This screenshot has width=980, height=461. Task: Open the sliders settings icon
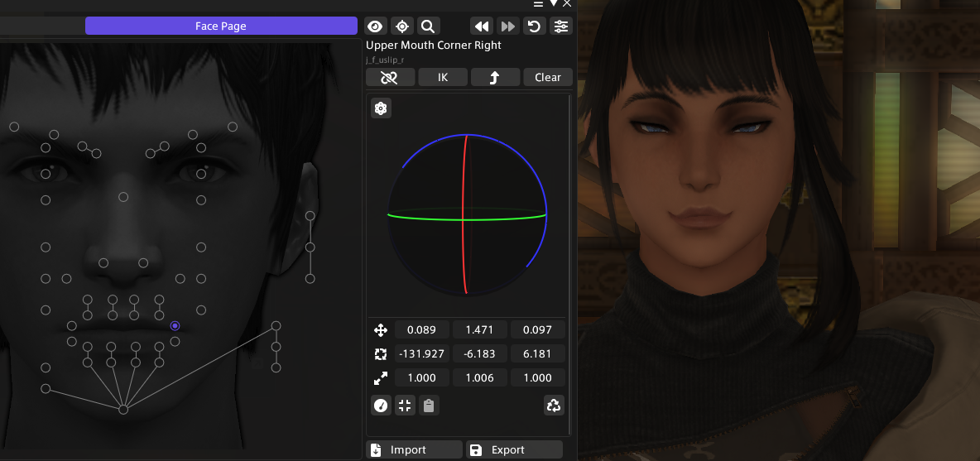560,26
